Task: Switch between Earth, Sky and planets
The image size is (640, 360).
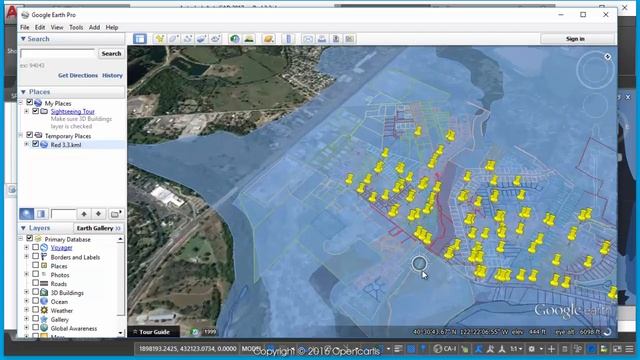Action: 268,39
